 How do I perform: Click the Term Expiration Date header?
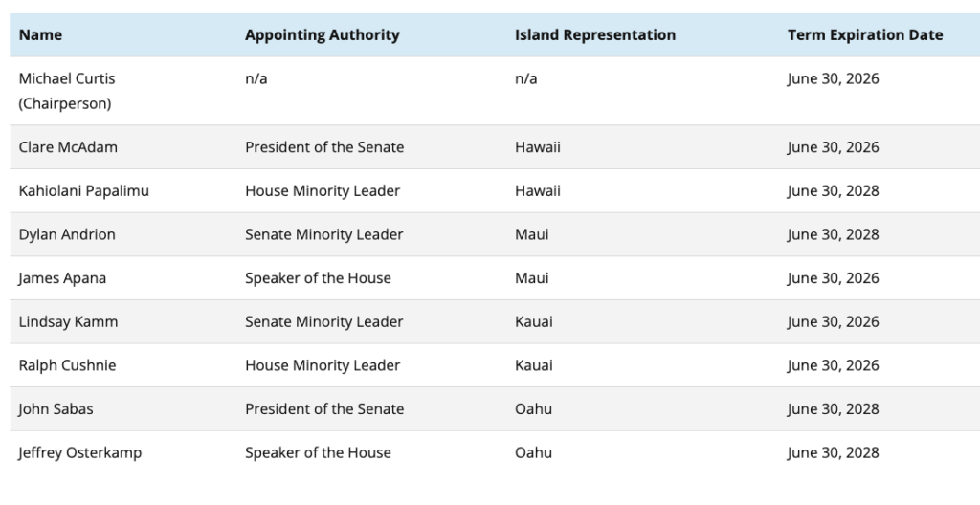tap(864, 34)
